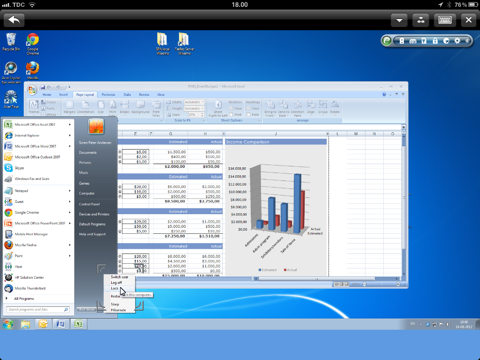This screenshot has width=480, height=360.
Task: Open Recycle Bin desktop icon
Action: [x=11, y=42]
